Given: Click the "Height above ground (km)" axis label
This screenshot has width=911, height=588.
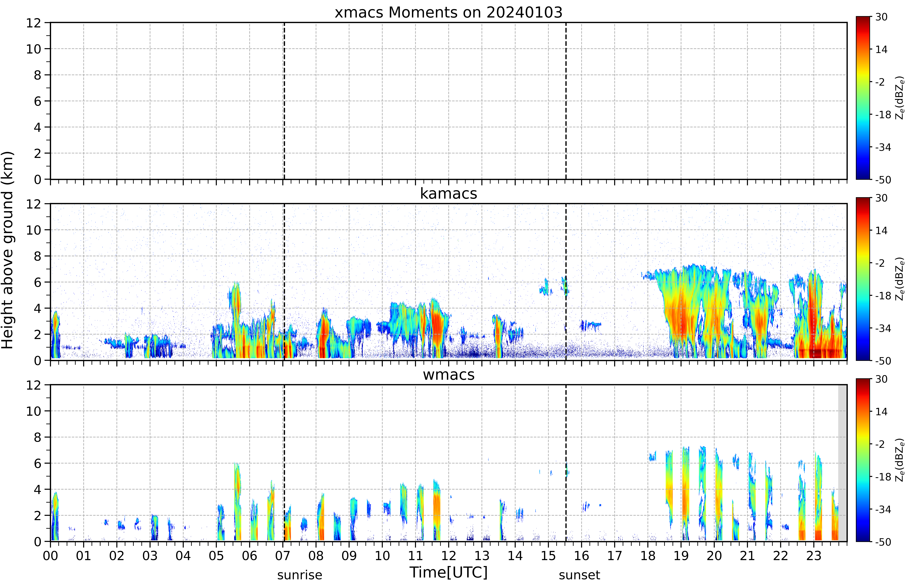Looking at the screenshot, I should (x=8, y=250).
